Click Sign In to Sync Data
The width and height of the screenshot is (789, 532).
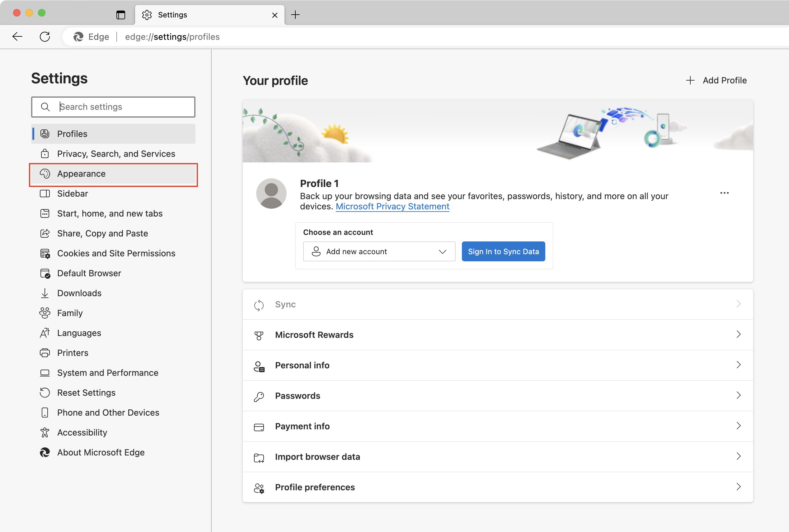[503, 251]
